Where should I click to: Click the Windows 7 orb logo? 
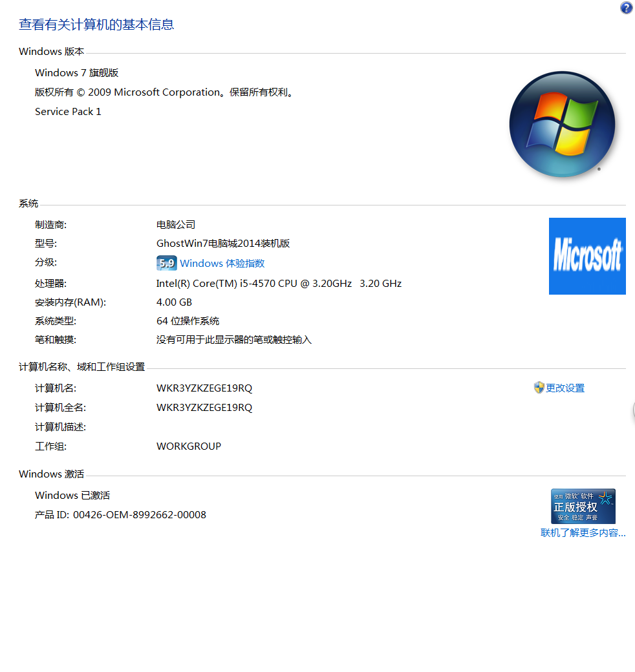562,124
